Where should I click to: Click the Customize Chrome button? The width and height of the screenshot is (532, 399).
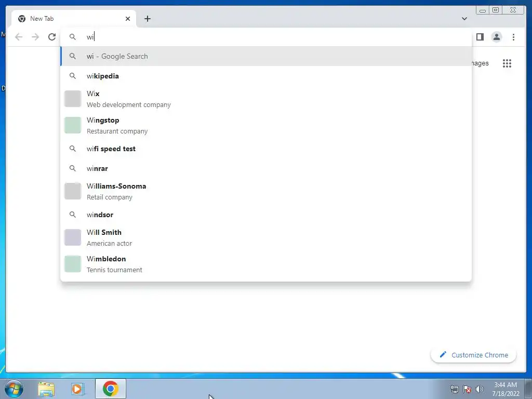click(x=473, y=355)
